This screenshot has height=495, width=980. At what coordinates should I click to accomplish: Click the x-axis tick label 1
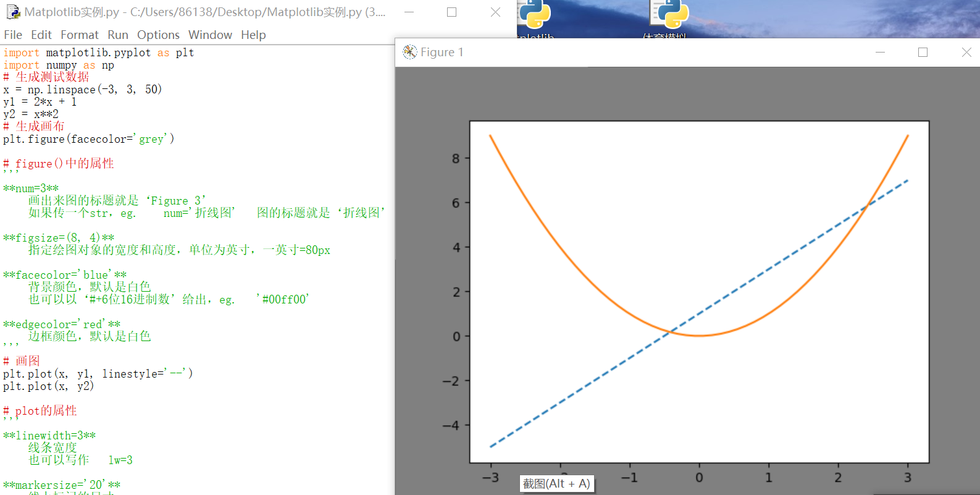(x=768, y=478)
